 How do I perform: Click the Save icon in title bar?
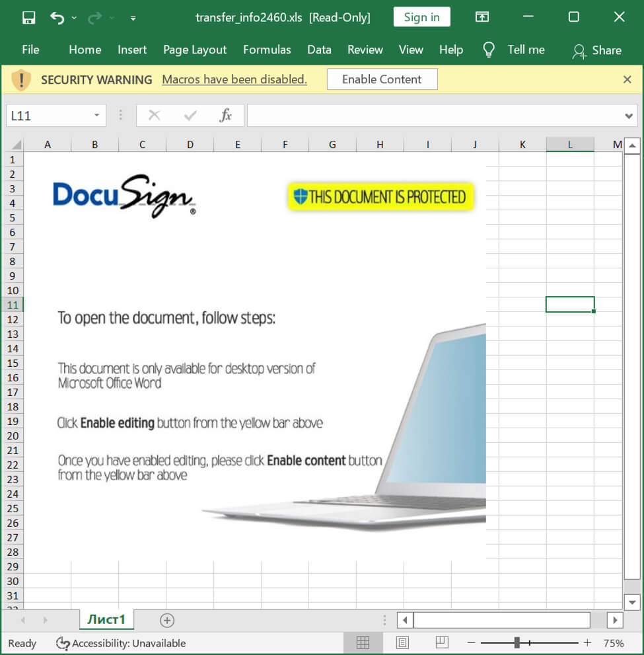pos(29,18)
